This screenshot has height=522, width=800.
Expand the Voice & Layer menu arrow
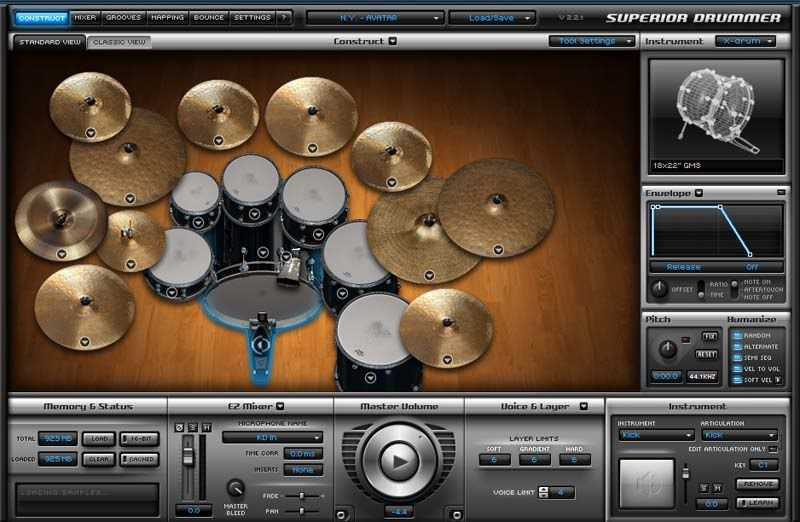[x=584, y=406]
